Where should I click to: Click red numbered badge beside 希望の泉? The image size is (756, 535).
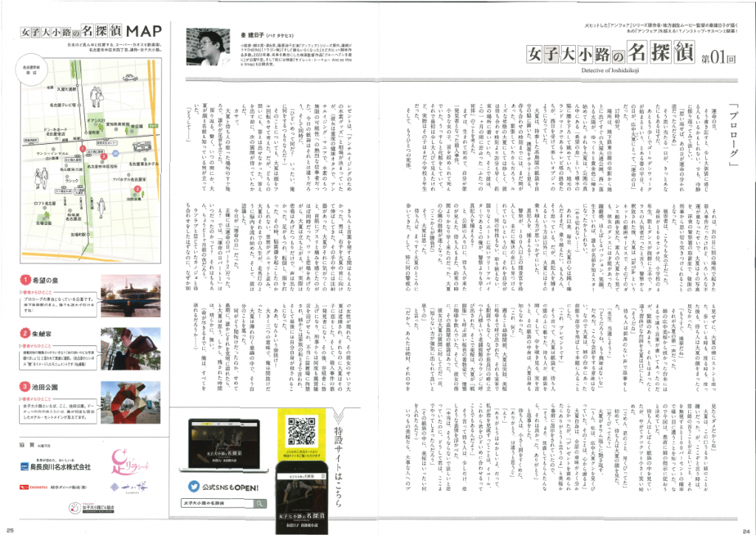click(25, 280)
